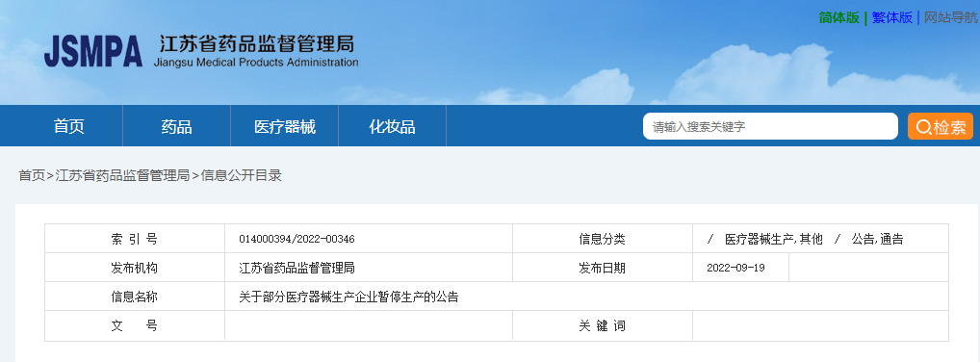Open the 医疗器械 nav tab

285,126
